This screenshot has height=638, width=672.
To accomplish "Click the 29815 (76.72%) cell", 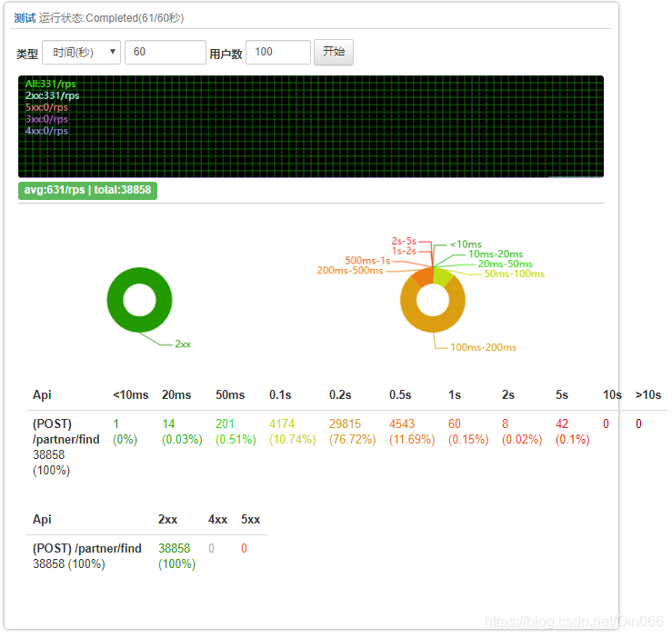I will coord(352,432).
